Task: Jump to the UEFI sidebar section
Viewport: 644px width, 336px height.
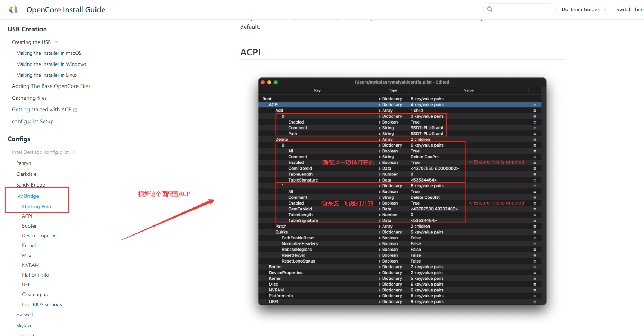Action: [27, 285]
